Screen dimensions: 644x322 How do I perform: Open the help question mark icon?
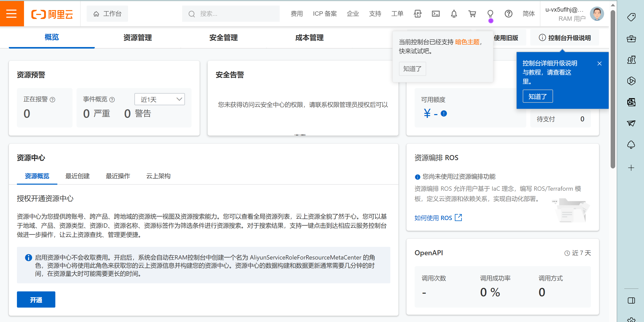(x=508, y=14)
